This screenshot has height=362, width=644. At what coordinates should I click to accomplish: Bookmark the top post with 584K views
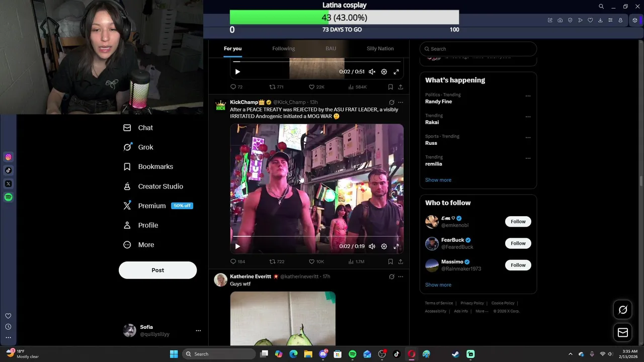coord(390,87)
